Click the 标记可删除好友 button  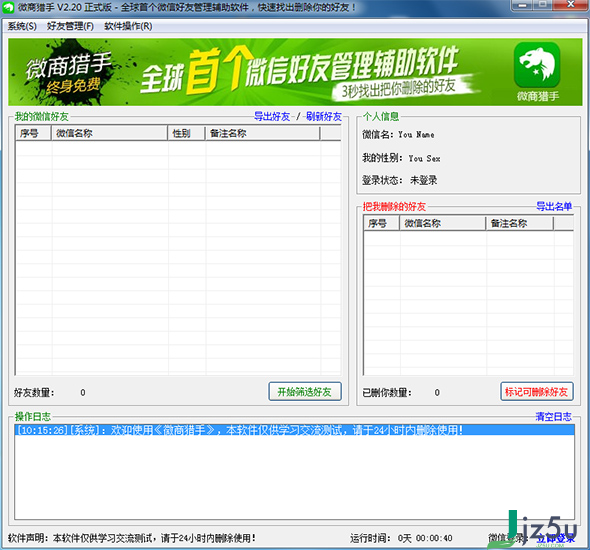[x=537, y=392]
